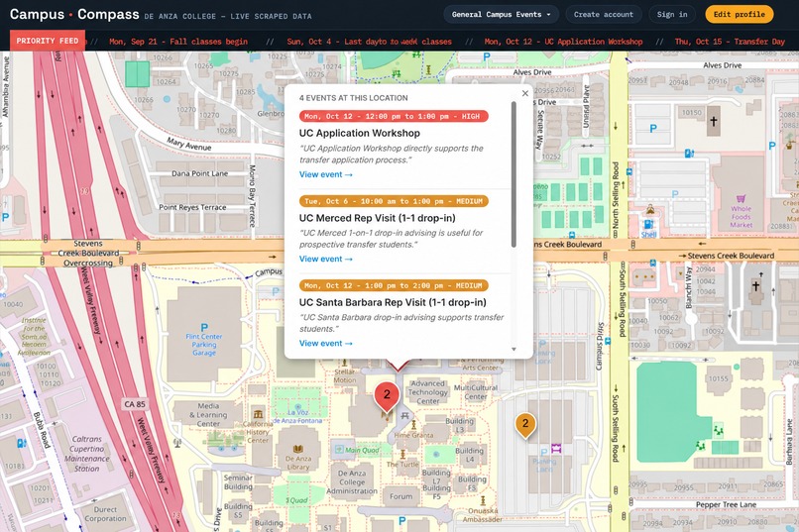Click ticker item Fall classes begin
The width and height of the screenshot is (799, 532).
coord(178,42)
